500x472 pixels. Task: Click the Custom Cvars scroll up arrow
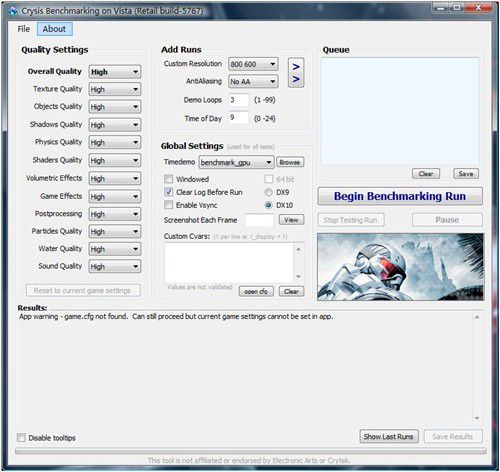(x=299, y=249)
